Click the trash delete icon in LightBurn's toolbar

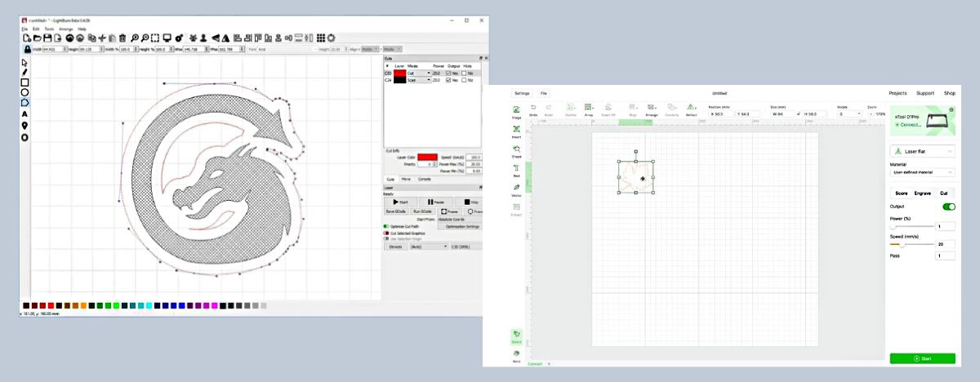tap(122, 38)
